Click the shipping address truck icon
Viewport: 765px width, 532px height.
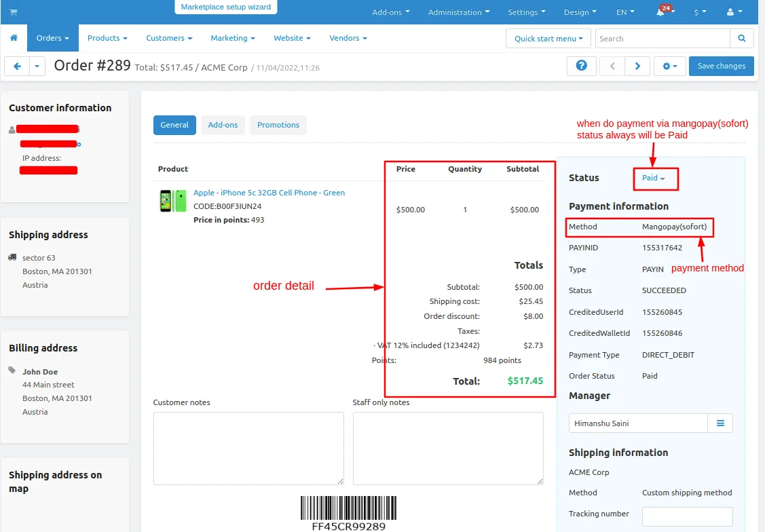pos(13,257)
